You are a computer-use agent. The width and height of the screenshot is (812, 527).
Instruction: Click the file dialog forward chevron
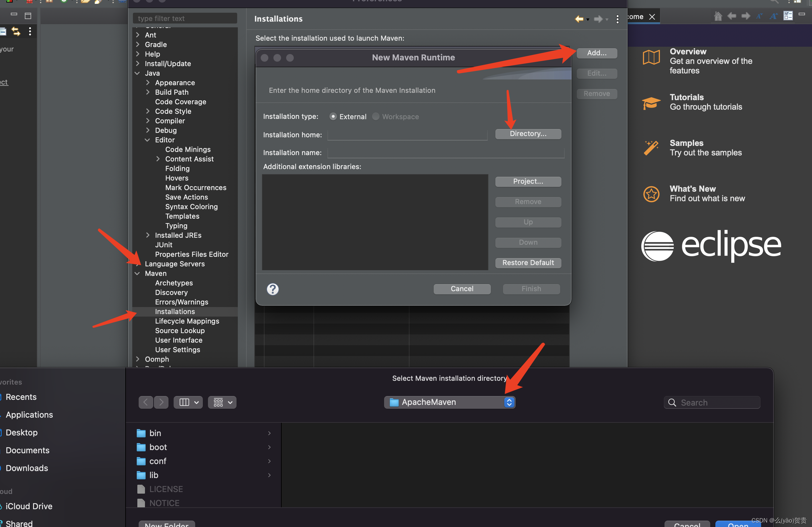point(162,402)
